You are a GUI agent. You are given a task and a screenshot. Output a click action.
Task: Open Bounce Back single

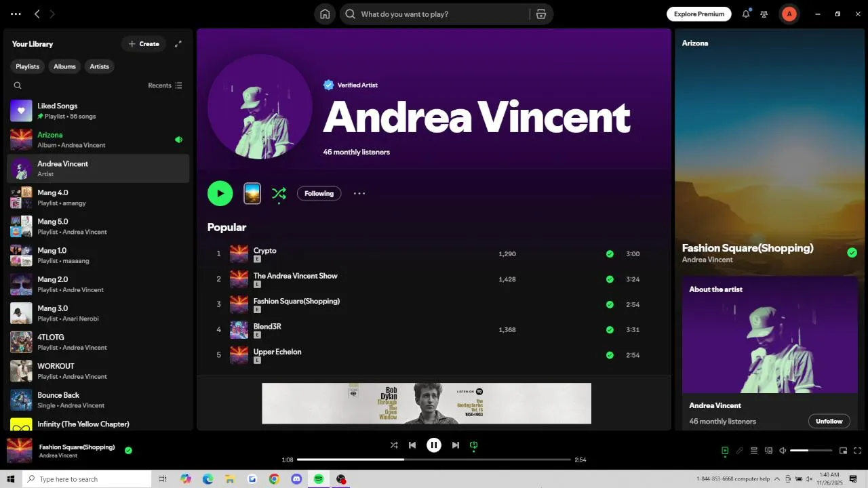[98, 400]
